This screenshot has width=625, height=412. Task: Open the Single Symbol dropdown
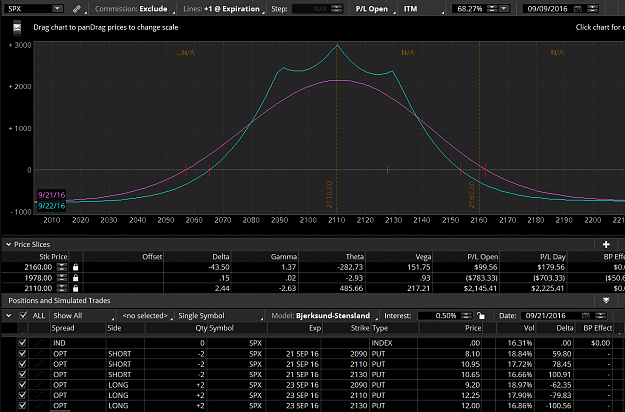coord(220,316)
